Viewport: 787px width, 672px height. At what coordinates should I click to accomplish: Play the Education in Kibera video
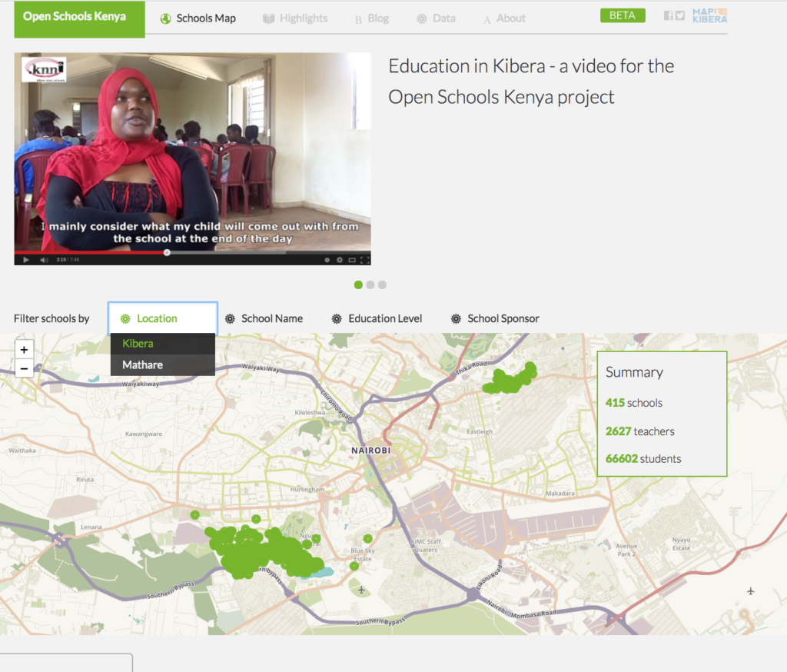point(26,260)
